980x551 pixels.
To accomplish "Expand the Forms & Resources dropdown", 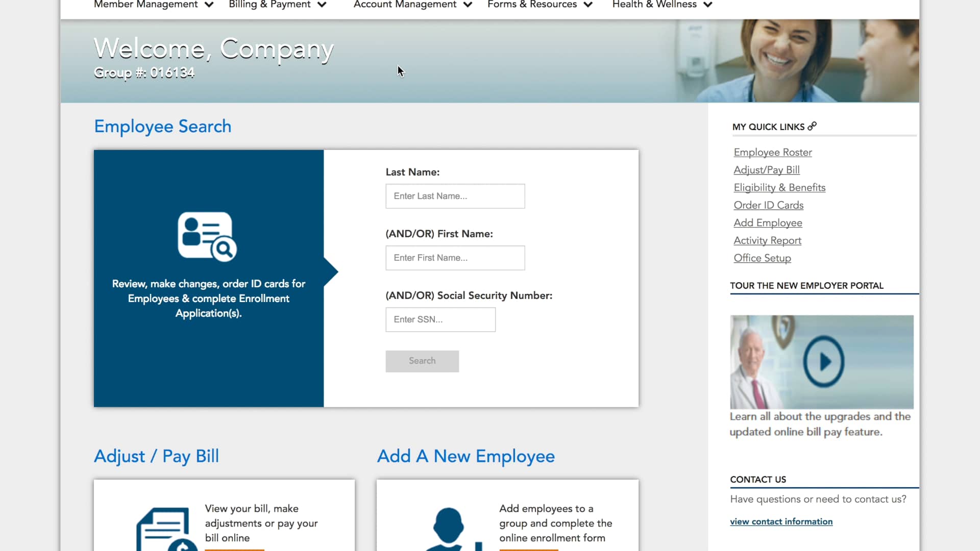I will click(x=539, y=5).
